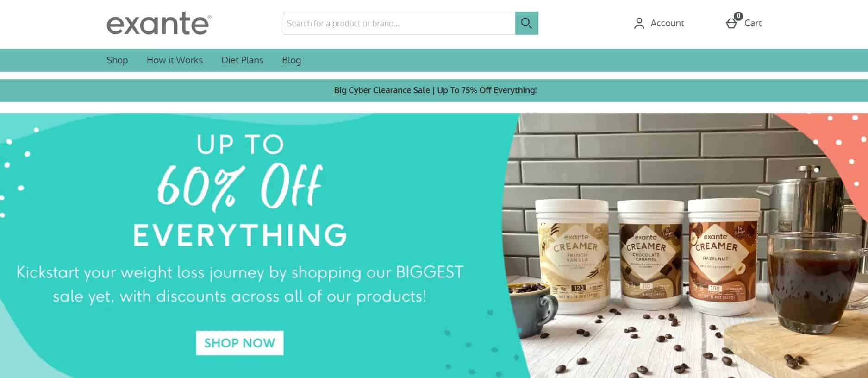Click the exante logo
This screenshot has width=868, height=378.
tap(159, 24)
